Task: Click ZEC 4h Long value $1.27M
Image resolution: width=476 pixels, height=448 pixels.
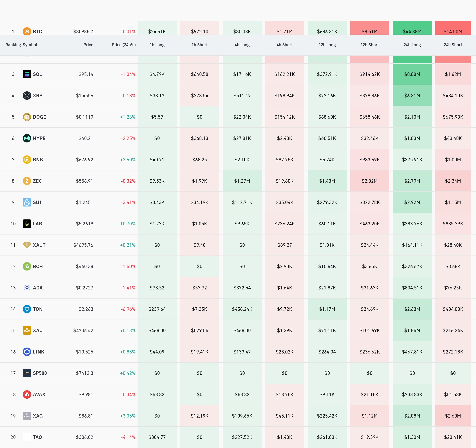Action: (242, 181)
